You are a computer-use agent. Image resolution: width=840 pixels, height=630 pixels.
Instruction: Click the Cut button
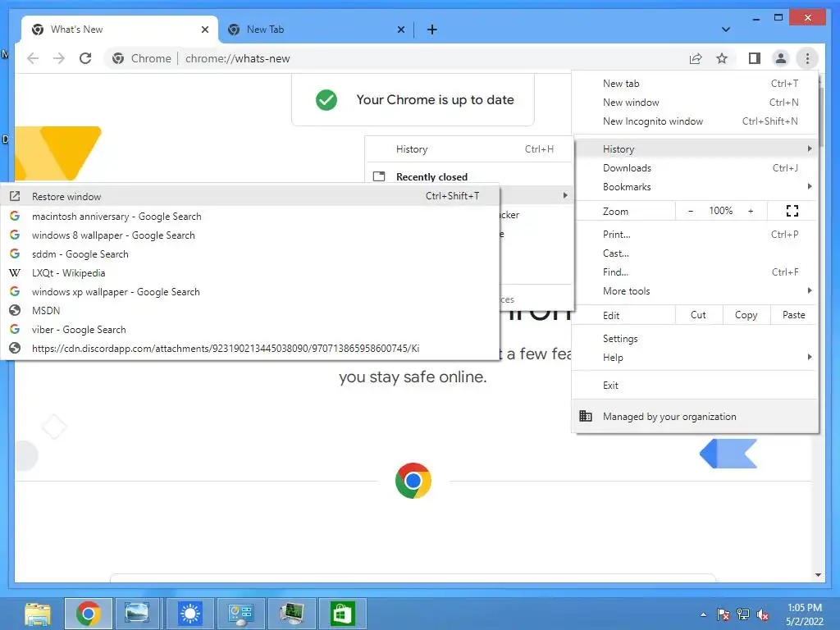[699, 315]
